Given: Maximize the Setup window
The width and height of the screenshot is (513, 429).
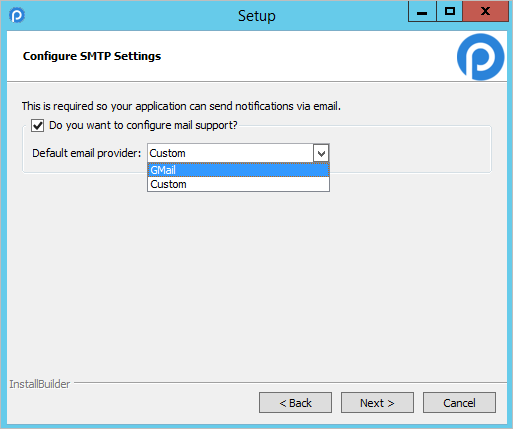Looking at the screenshot, I should point(450,12).
